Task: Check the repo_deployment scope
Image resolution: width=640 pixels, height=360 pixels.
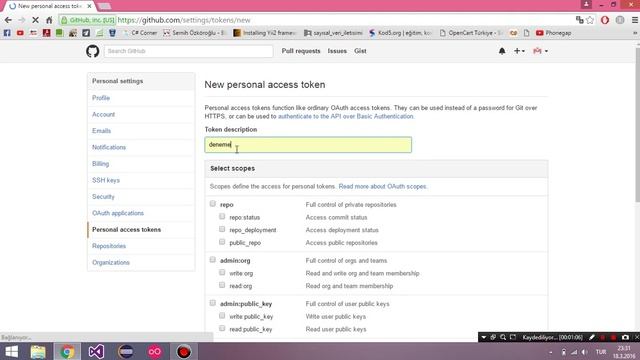Action: 222,229
